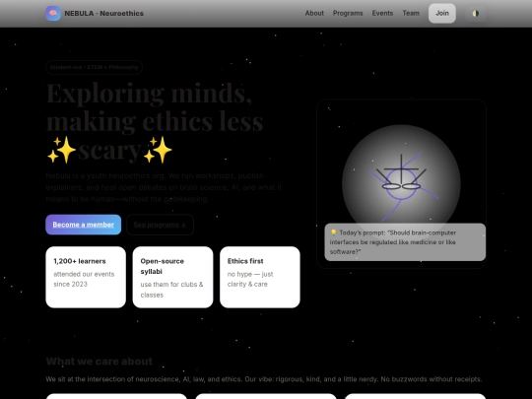Click the 'What we care about' heading
This screenshot has width=532, height=399.
[100, 362]
